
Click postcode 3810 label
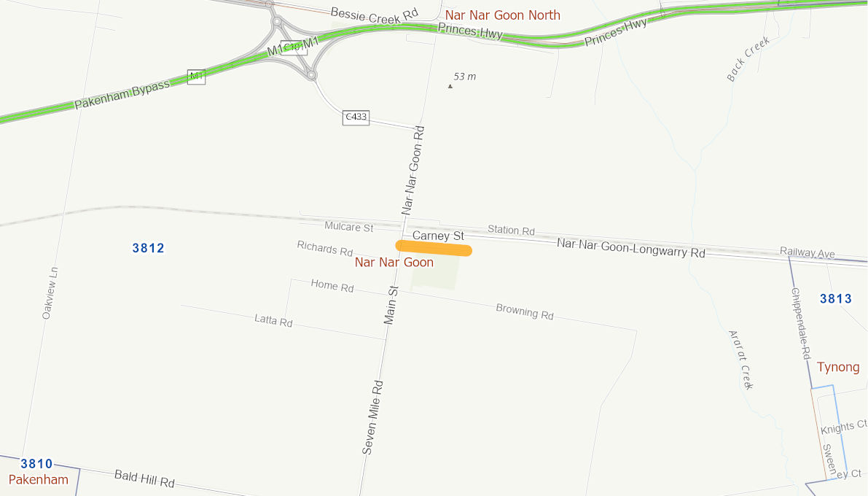pyautogui.click(x=36, y=463)
